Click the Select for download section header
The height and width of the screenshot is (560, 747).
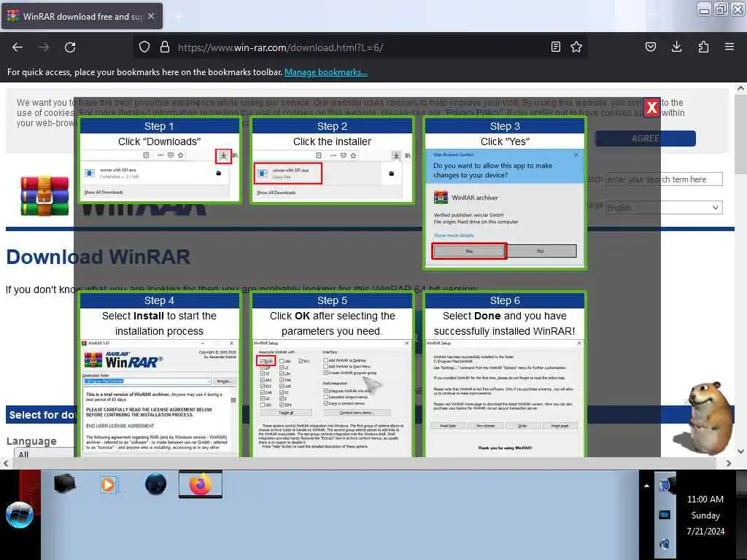(42, 415)
